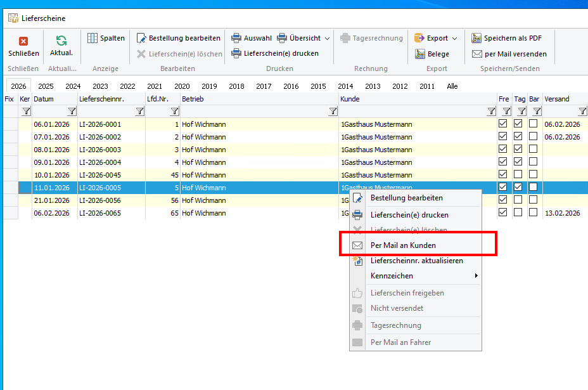Screen dimensions: 588x390
Task: Open the Spalten column chooser
Action: [x=106, y=38]
